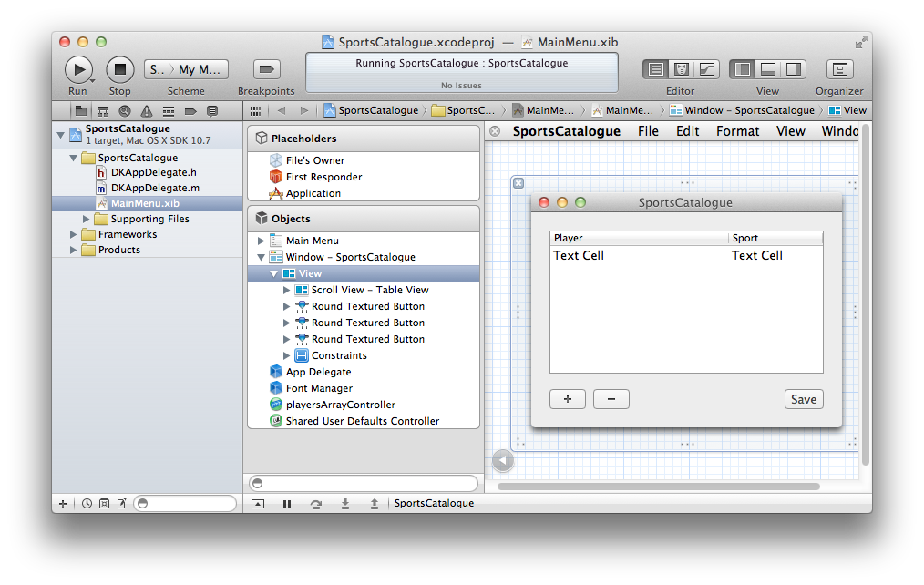The height and width of the screenshot is (585, 924).
Task: Show the Symbol navigator icon
Action: (103, 111)
